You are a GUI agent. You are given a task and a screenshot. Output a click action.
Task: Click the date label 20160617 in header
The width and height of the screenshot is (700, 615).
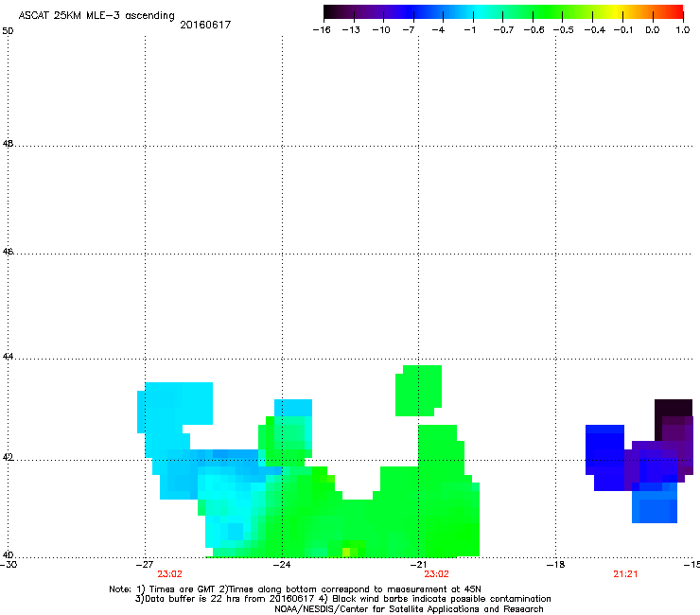[205, 25]
